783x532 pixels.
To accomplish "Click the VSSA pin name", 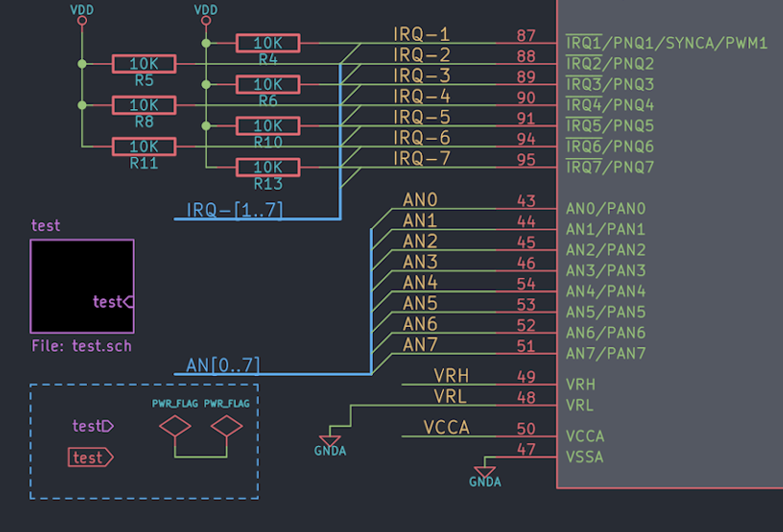I will coord(585,457).
